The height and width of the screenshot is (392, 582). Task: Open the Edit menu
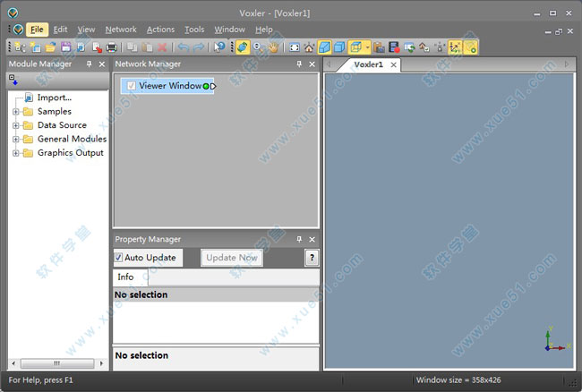coord(60,30)
